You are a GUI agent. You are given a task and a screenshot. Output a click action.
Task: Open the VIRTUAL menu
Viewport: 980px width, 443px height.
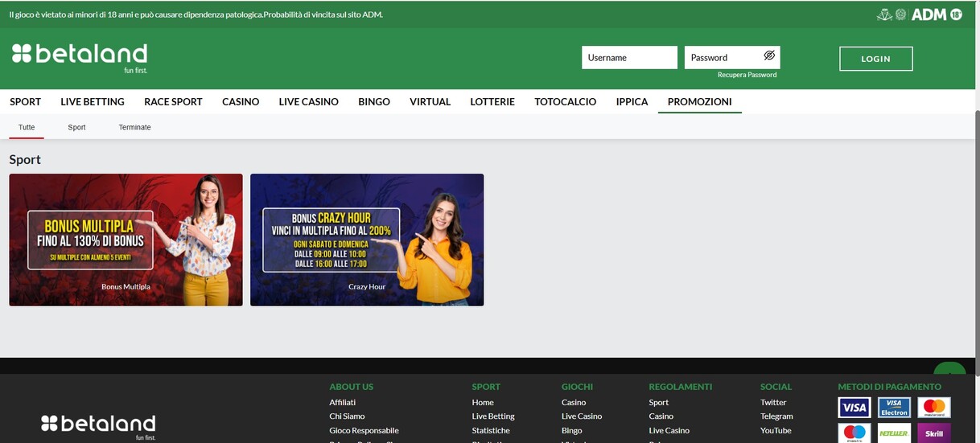pos(430,101)
